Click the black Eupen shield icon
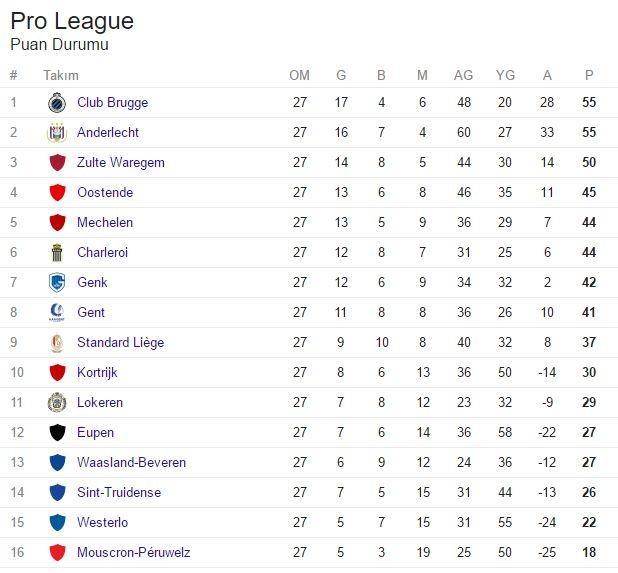 (57, 432)
